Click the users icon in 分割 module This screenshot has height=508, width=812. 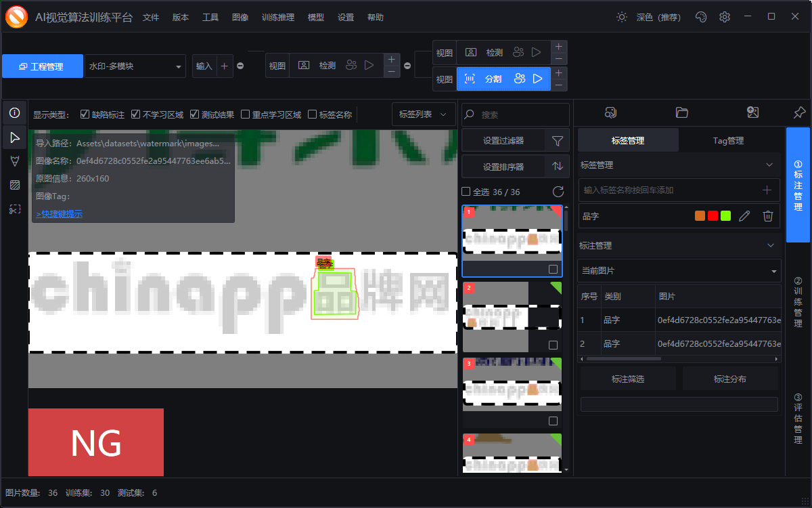pos(519,79)
